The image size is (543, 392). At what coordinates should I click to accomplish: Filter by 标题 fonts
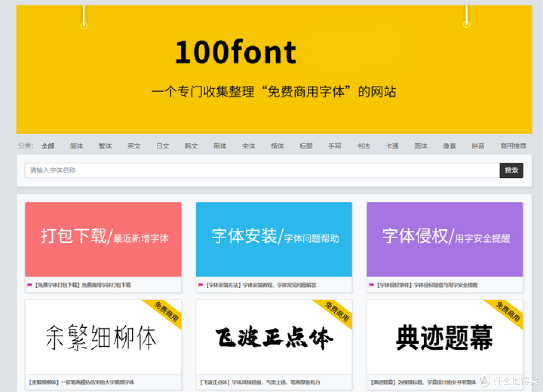tap(306, 146)
